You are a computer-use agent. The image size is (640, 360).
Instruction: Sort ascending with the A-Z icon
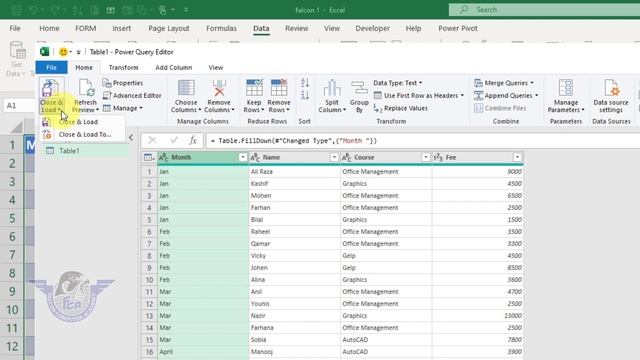[x=304, y=83]
